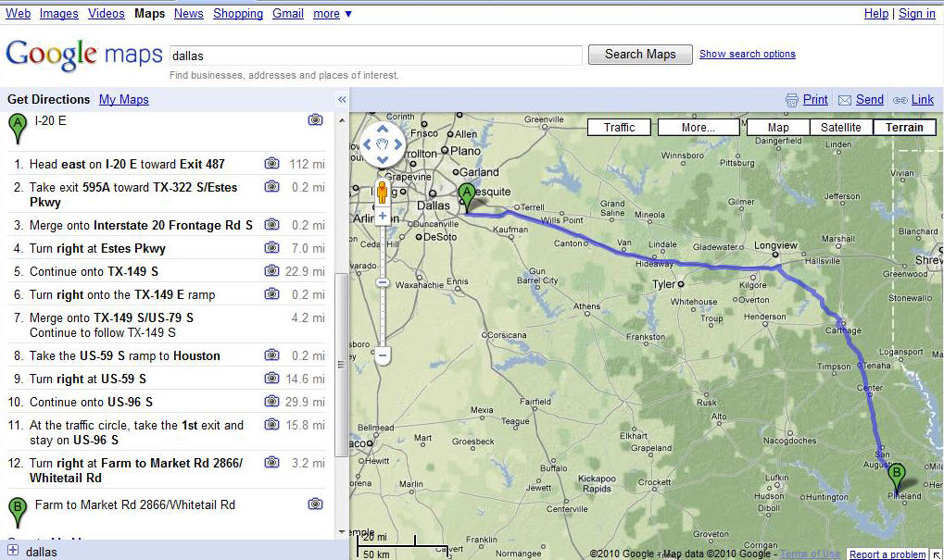Switch to Satellite view

pyautogui.click(x=840, y=128)
